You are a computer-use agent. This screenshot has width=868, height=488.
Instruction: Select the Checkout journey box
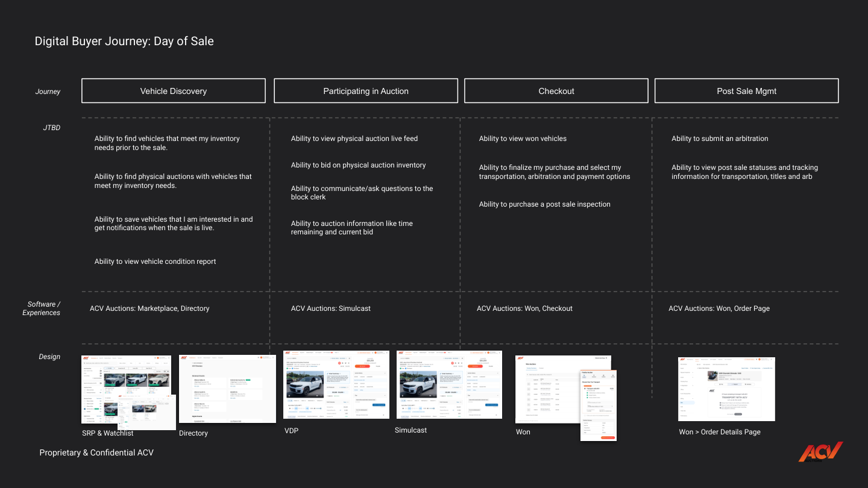(556, 91)
